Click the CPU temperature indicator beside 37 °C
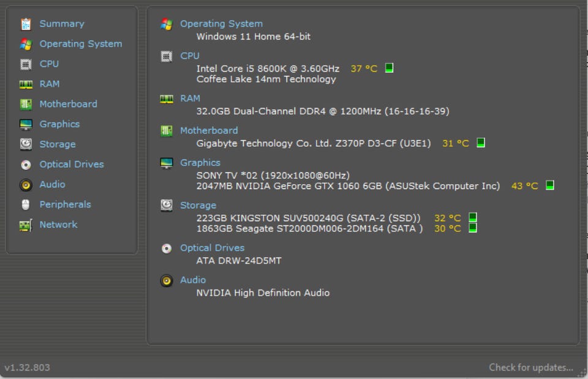Viewport: 588px width, 379px height. click(x=390, y=68)
